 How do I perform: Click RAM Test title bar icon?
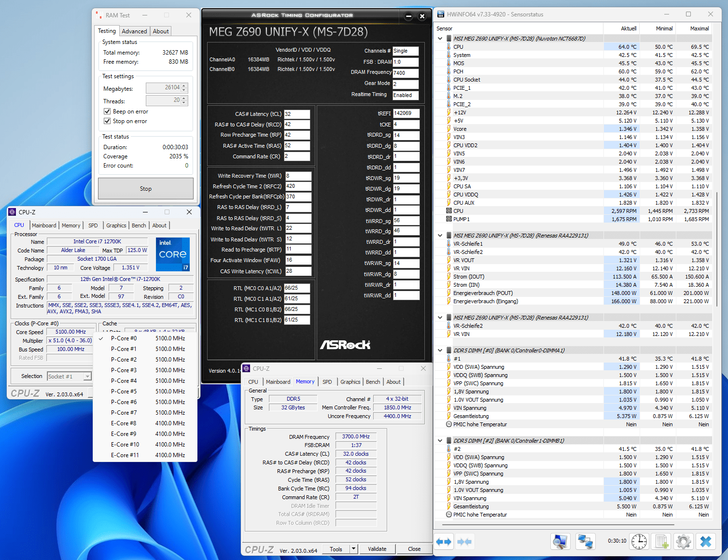coord(99,15)
